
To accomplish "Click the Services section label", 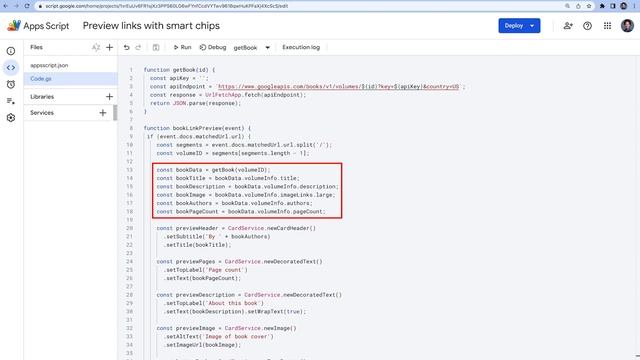I will point(42,113).
